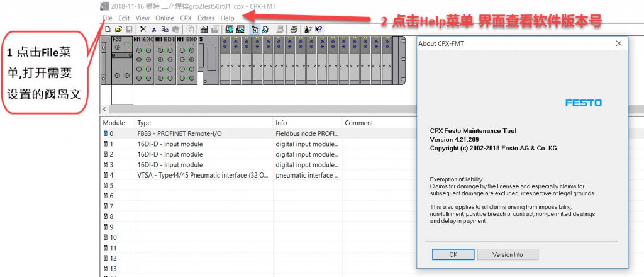Viewport: 644px width, 277px height.
Task: Open the Edit menu
Action: [x=124, y=18]
